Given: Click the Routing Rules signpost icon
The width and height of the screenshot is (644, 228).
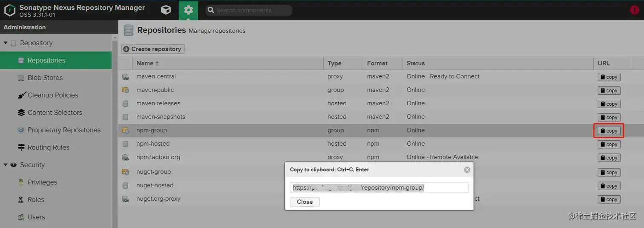Looking at the screenshot, I should point(21,147).
